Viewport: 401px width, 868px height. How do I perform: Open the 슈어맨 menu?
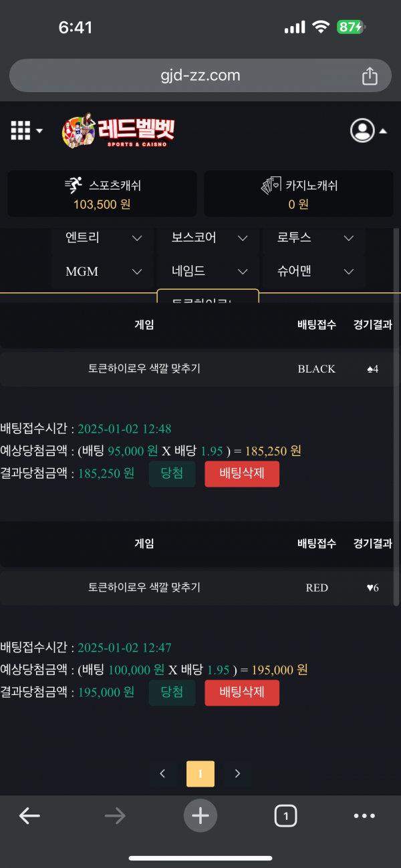(x=315, y=272)
